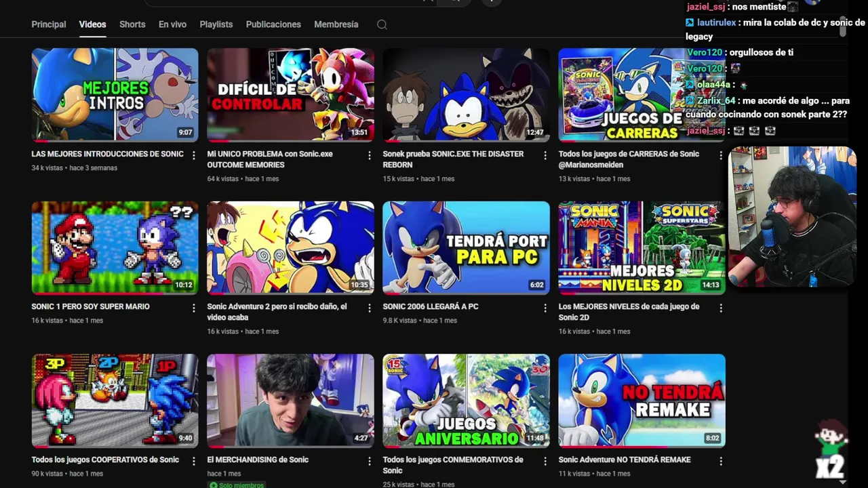Image resolution: width=868 pixels, height=488 pixels.
Task: Play the DIFÍCIL DE CONTROLAR thumbnail video
Action: [x=290, y=94]
